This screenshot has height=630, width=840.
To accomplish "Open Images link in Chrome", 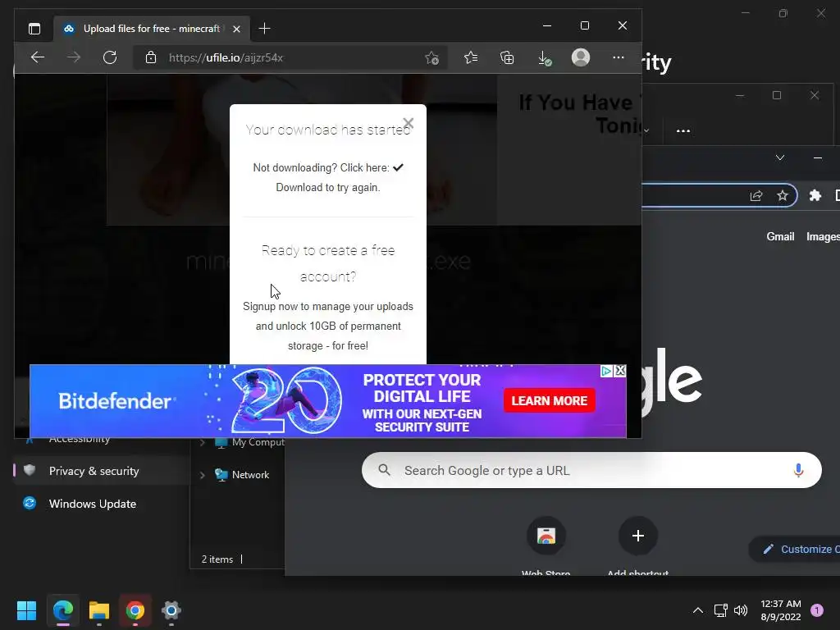I will [x=823, y=236].
